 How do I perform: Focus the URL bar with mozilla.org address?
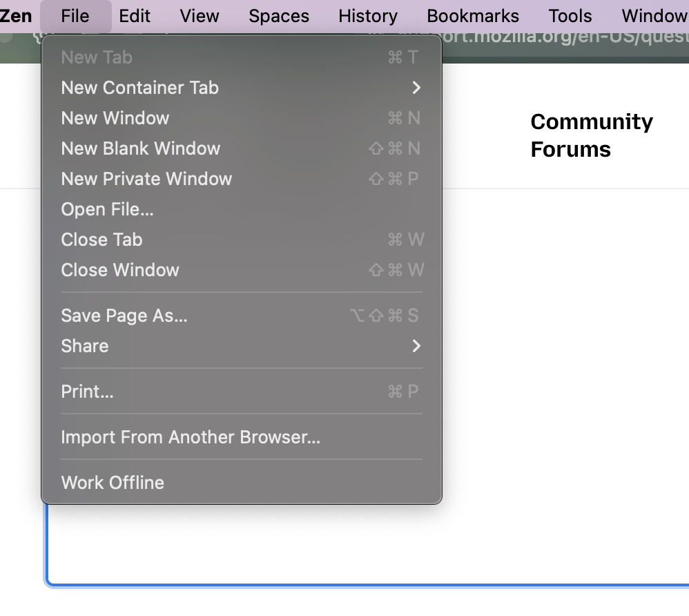[x=565, y=44]
